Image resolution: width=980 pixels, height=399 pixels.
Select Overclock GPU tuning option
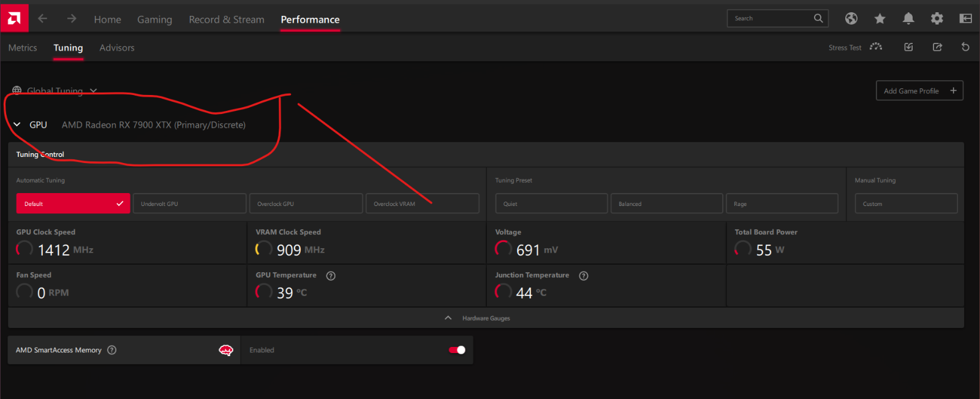click(x=306, y=203)
